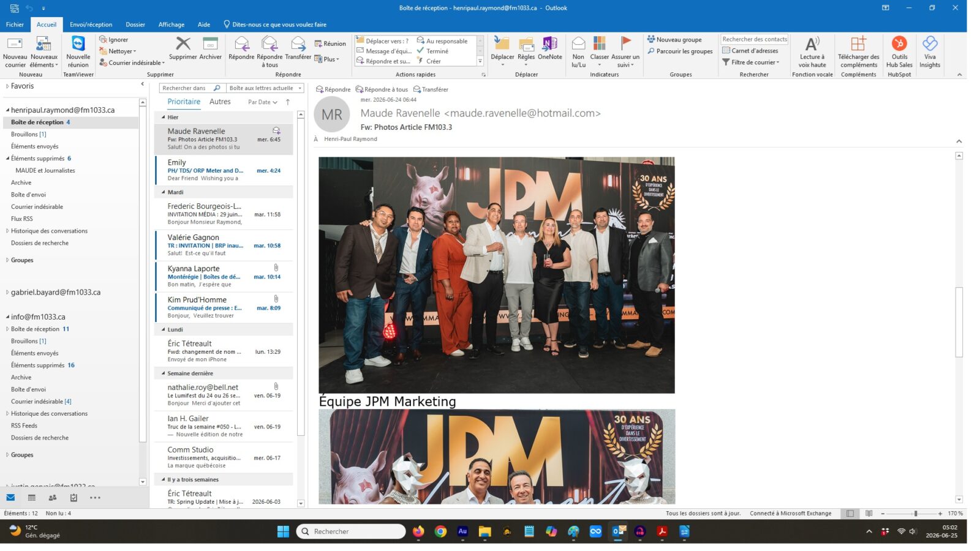Viewport: 980px width, 551px height.
Task: Open Tasks view icon
Action: pyautogui.click(x=73, y=498)
